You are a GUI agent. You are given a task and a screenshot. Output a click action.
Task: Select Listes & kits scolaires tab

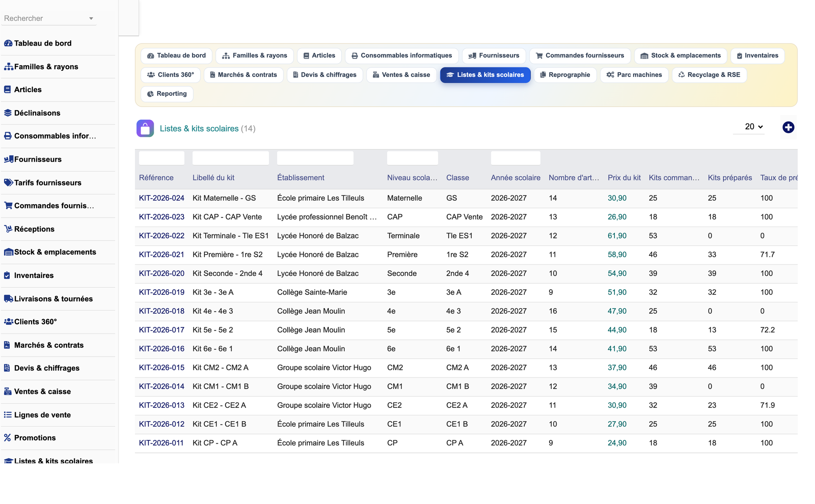pos(485,75)
